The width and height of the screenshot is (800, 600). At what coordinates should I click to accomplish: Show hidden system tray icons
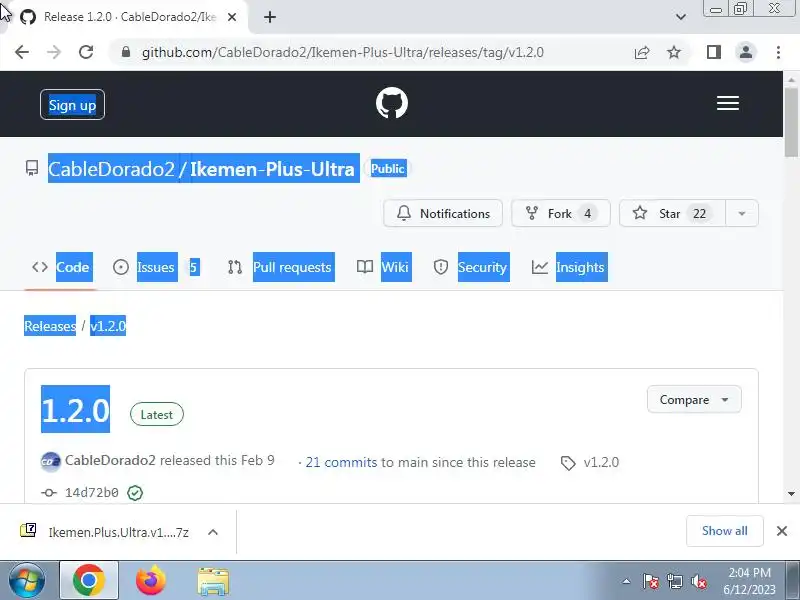tap(626, 581)
